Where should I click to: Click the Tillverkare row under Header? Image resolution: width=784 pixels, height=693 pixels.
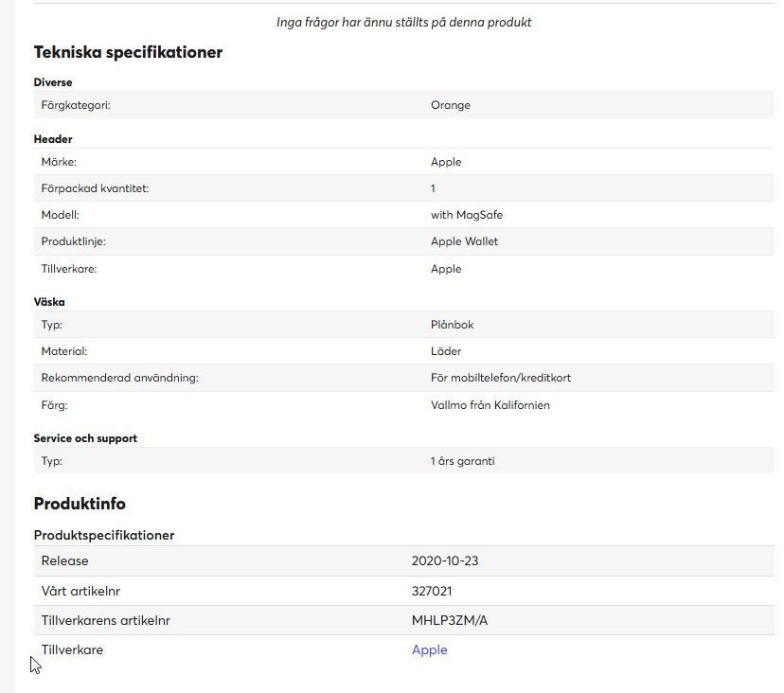coord(404,269)
